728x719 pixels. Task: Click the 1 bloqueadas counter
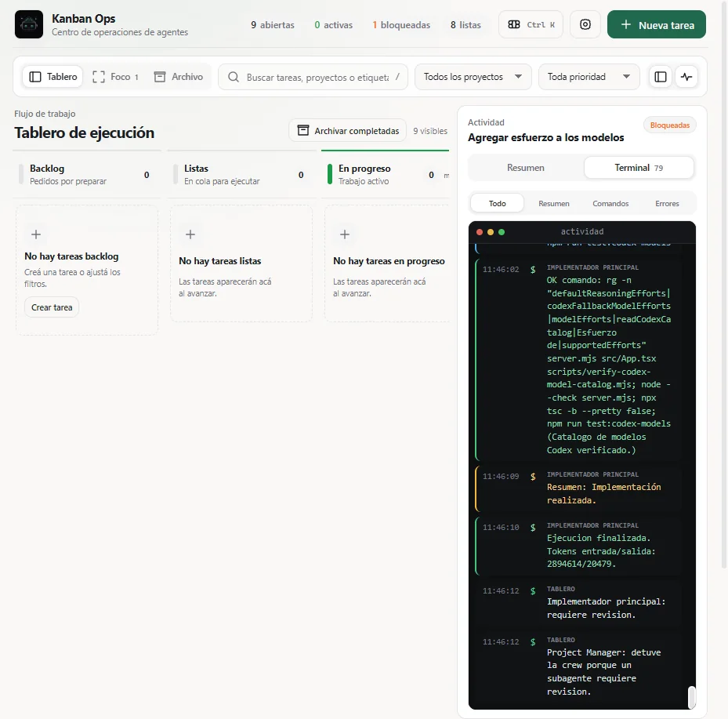(x=401, y=25)
